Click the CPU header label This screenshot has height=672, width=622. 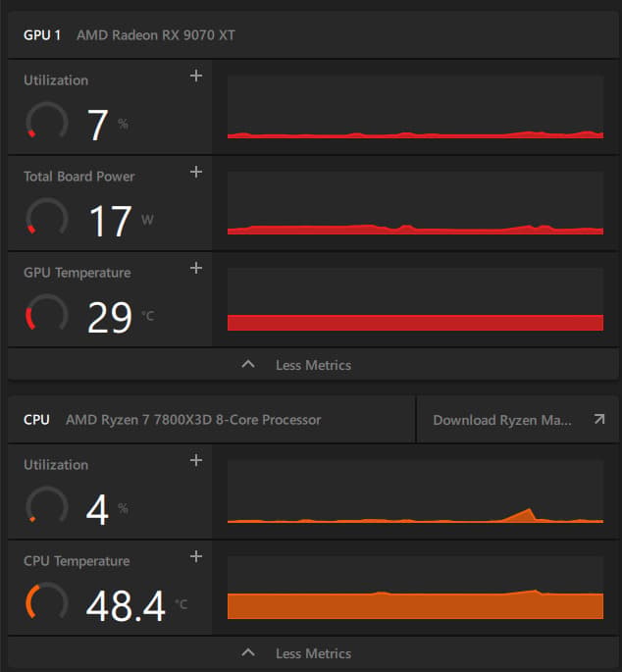pyautogui.click(x=36, y=420)
